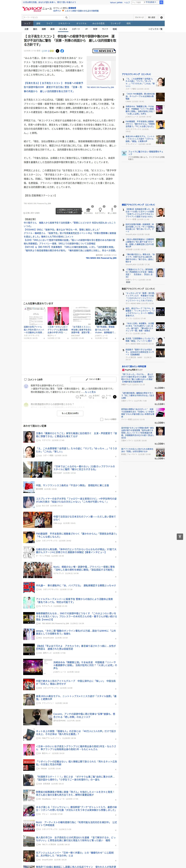Click なるほど reaction on first comment

(x=94, y=397)
